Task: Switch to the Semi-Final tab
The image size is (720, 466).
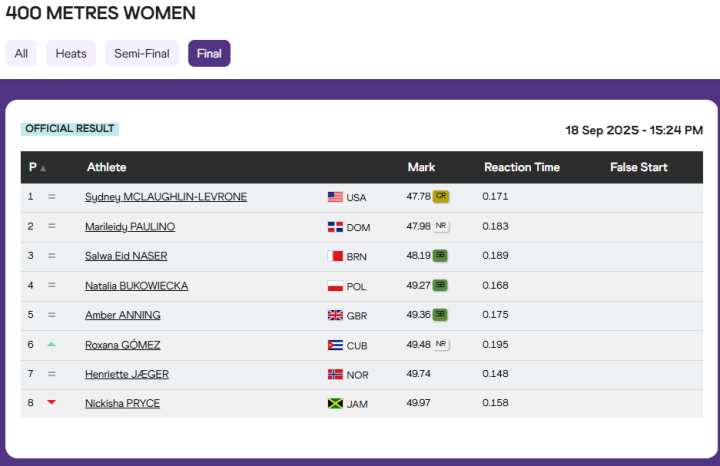Action: 142,53
